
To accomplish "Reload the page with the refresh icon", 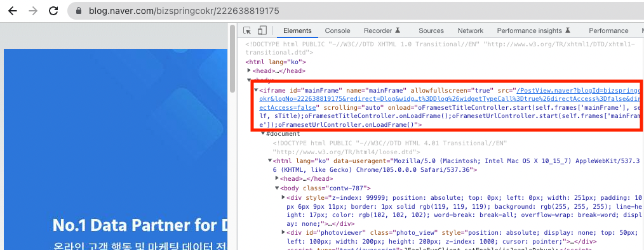I will [x=53, y=11].
